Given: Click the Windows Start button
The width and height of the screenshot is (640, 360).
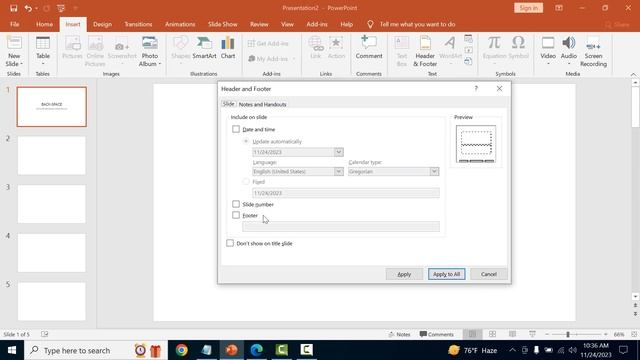Looking at the screenshot, I should point(12,350).
